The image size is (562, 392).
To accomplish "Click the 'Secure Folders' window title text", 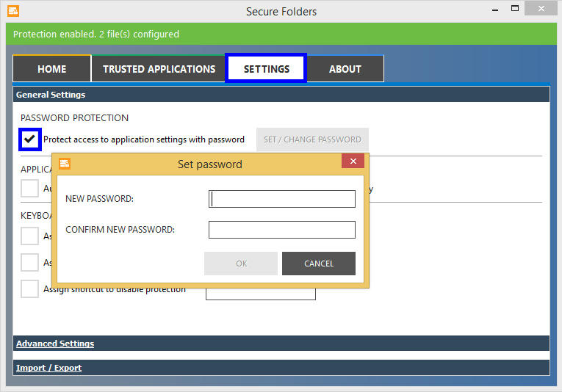I will click(x=281, y=12).
